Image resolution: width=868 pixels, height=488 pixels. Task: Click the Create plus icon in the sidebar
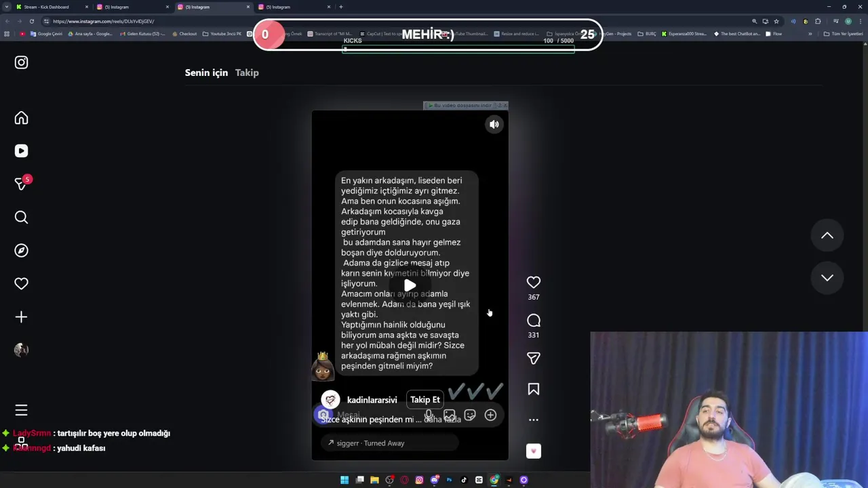[21, 317]
